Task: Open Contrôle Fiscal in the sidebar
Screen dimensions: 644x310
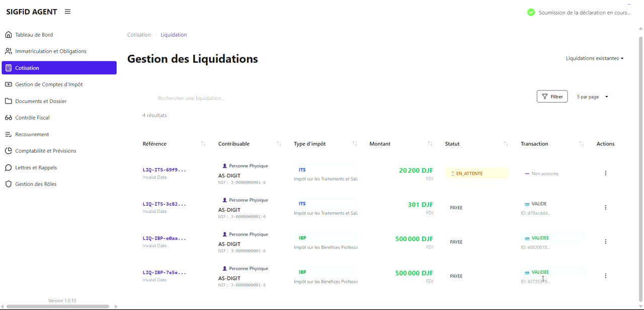Action: (32, 118)
